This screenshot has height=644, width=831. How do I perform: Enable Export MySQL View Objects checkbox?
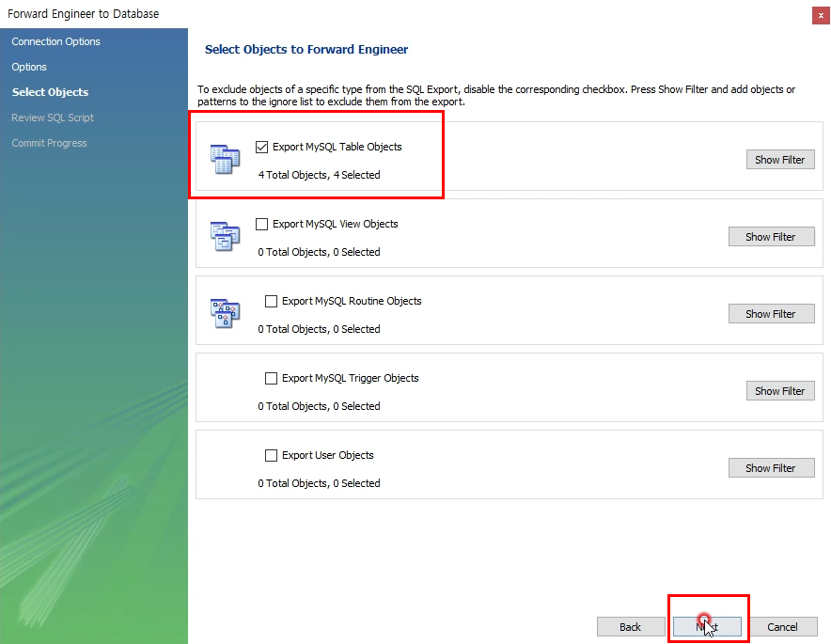pyautogui.click(x=262, y=224)
